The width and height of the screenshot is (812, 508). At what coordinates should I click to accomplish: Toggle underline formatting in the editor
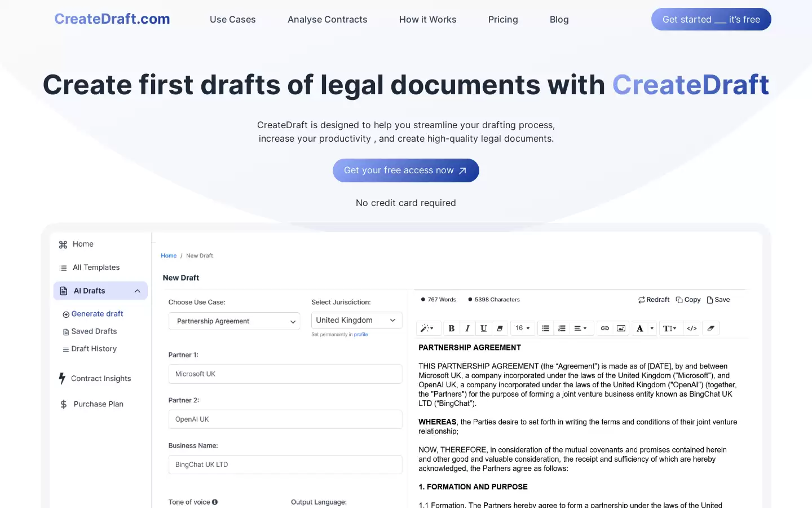pos(484,328)
